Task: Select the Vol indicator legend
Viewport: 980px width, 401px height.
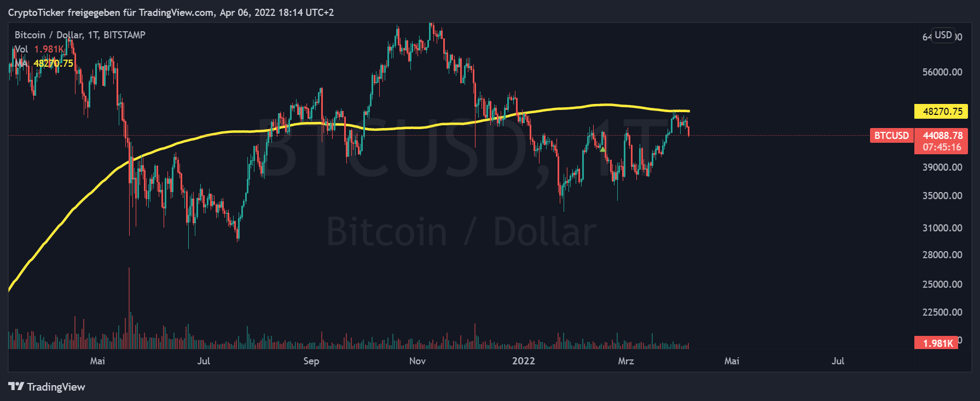Action: click(21, 49)
